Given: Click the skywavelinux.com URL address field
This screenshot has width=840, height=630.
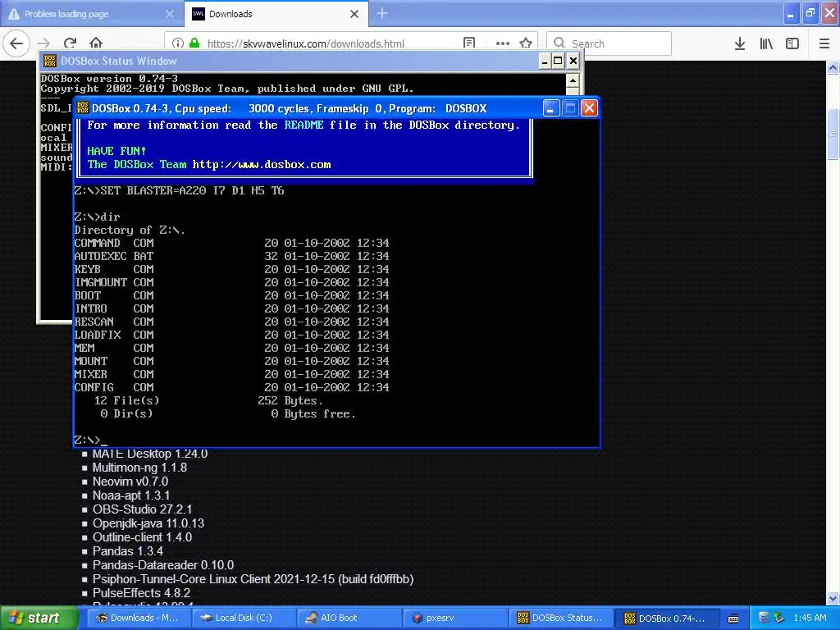Looking at the screenshot, I should 305,43.
